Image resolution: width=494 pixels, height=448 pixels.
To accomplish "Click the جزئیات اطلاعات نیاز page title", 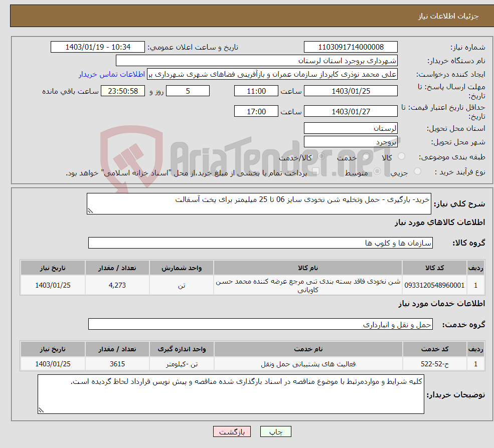I will (x=448, y=16).
